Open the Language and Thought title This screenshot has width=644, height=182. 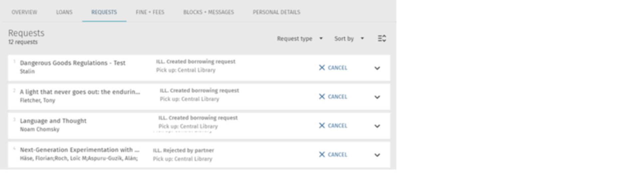click(53, 121)
